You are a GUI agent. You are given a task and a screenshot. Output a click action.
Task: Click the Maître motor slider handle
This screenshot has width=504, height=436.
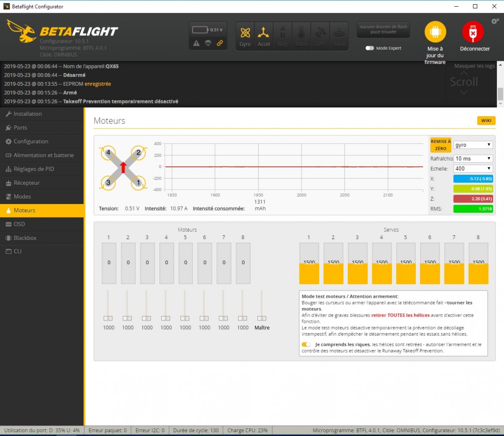(262, 318)
